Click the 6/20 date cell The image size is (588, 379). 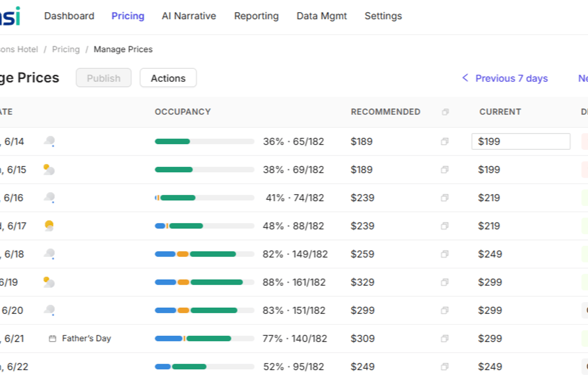12,310
